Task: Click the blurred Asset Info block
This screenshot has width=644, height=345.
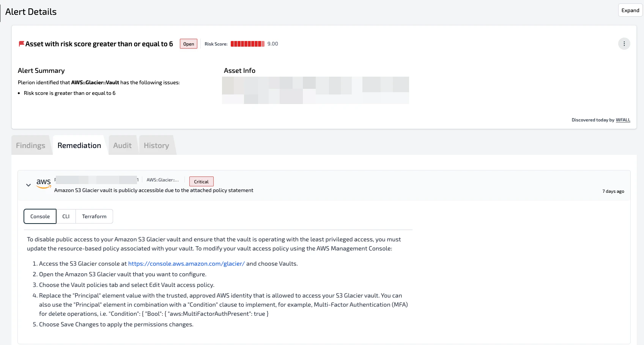Action: click(315, 90)
